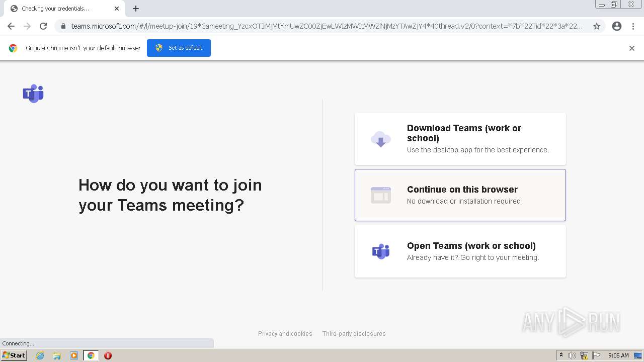Close the 'Checking your credentials' tab
This screenshot has height=362, width=644.
pos(117,9)
